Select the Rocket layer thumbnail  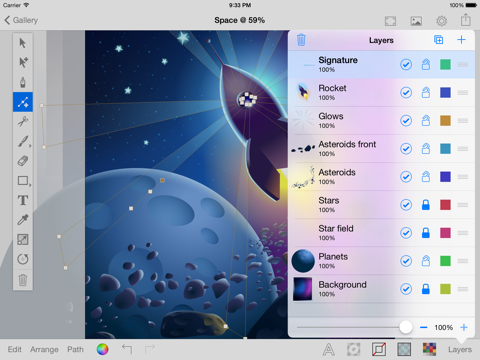point(303,92)
